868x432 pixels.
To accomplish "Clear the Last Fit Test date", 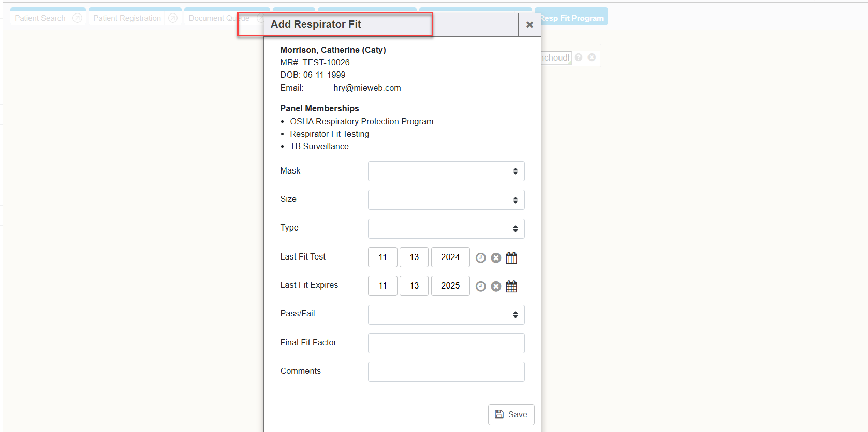I will pos(496,258).
